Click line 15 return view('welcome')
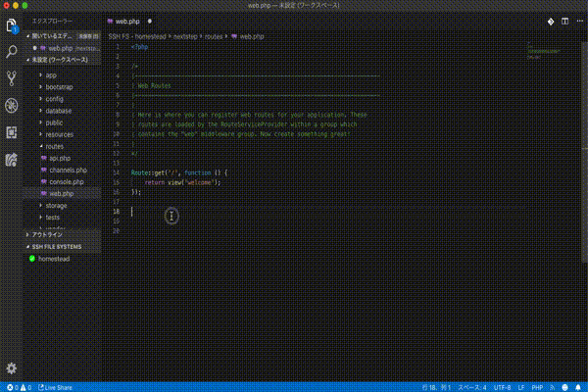588x392 pixels. 182,182
